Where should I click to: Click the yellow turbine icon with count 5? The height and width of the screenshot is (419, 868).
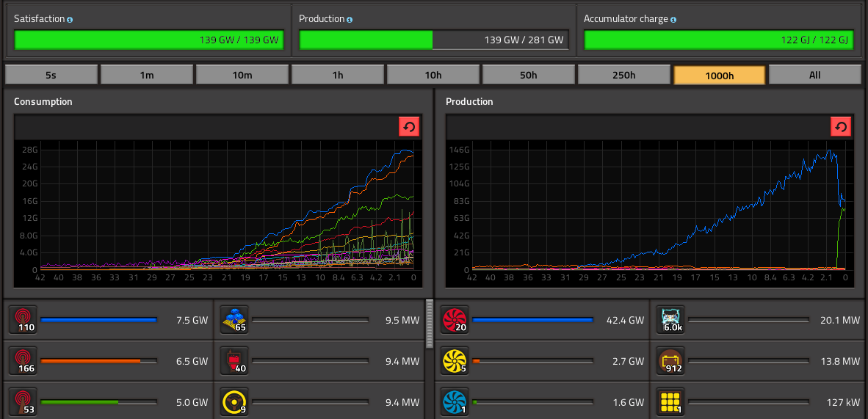(x=455, y=361)
